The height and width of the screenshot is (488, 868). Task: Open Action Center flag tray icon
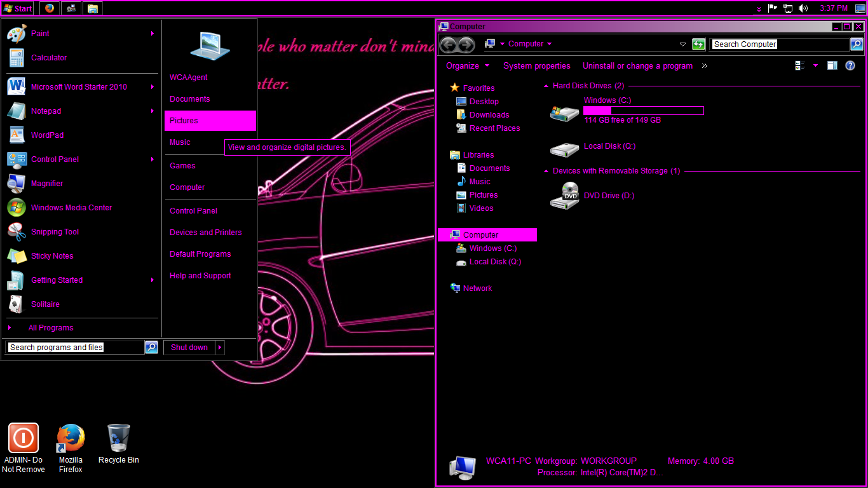tap(773, 8)
